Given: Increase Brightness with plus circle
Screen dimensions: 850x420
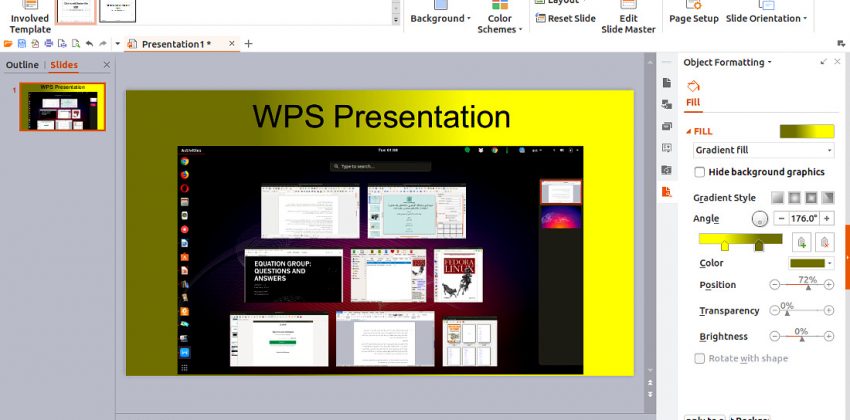Looking at the screenshot, I should pos(829,337).
